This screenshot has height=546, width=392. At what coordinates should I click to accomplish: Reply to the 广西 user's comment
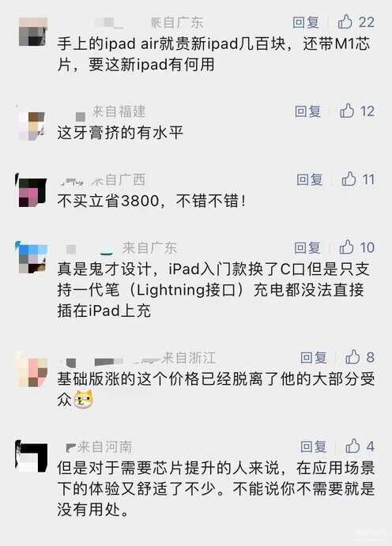coord(310,179)
